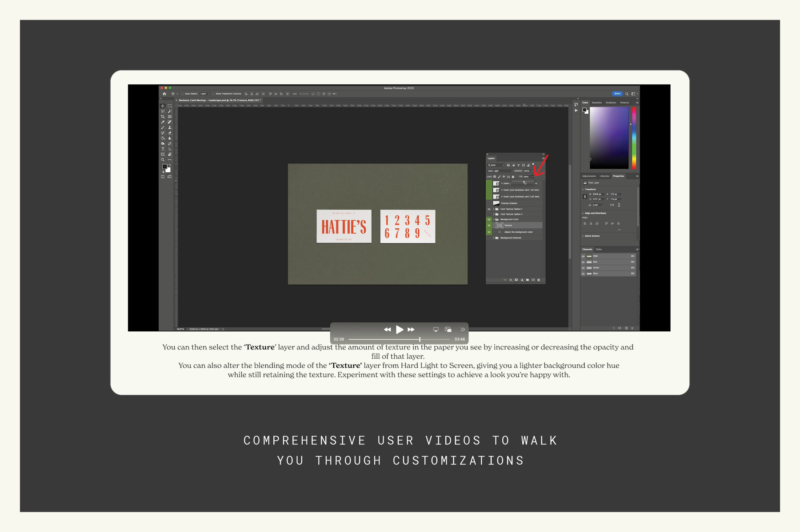Open the Fill percentage dropdown arrow
Image resolution: width=800 pixels, height=532 pixels.
[x=532, y=177]
